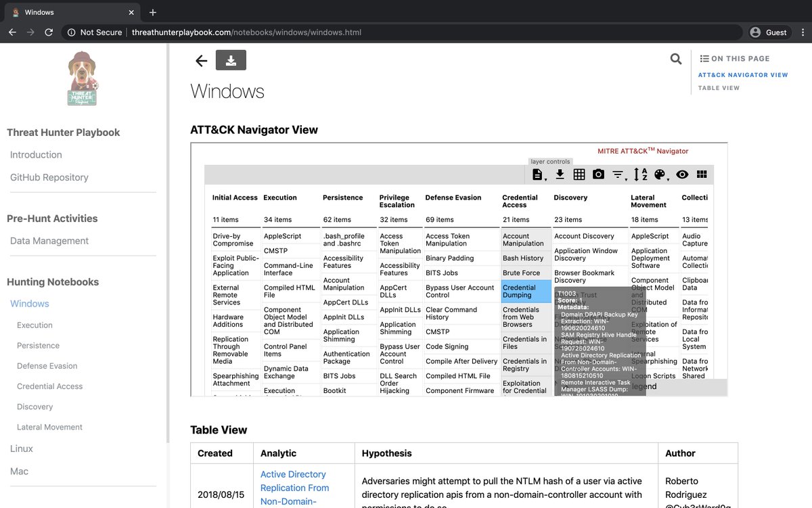812x508 pixels.
Task: Select Control Panel Items technique
Action: tap(291, 350)
